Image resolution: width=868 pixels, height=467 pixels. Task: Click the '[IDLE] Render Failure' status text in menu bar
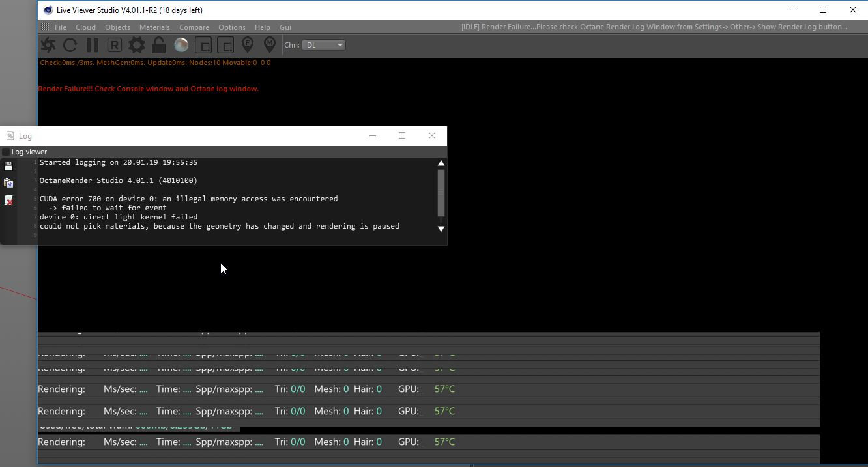click(654, 27)
